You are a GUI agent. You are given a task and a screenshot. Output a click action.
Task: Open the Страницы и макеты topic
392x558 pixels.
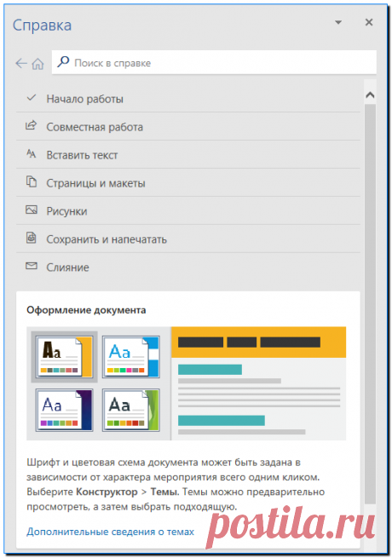(188, 183)
